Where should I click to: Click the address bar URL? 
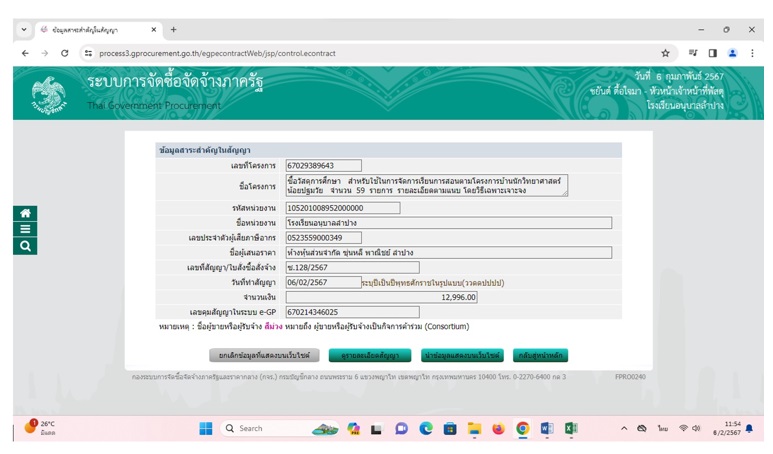click(217, 53)
